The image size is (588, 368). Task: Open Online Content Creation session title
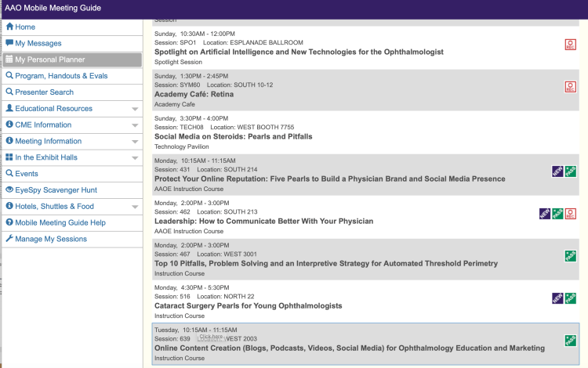click(350, 348)
